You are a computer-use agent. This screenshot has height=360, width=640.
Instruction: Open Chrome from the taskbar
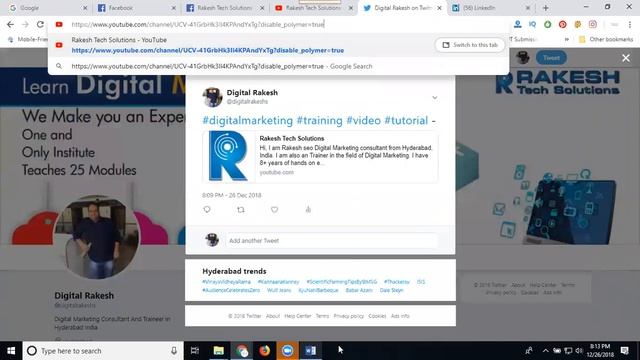tap(242, 351)
